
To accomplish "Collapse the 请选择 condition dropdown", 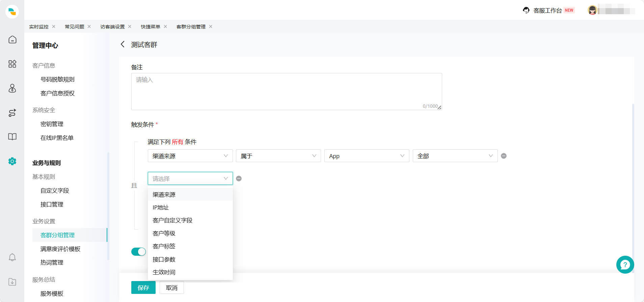I will pyautogui.click(x=190, y=178).
